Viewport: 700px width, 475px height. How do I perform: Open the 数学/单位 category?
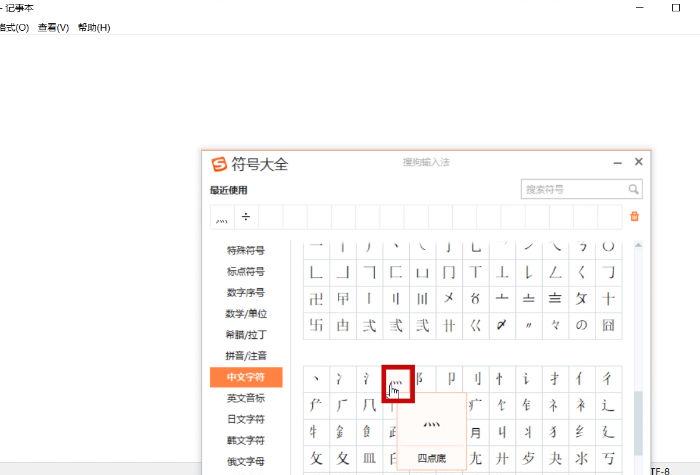[x=246, y=313]
